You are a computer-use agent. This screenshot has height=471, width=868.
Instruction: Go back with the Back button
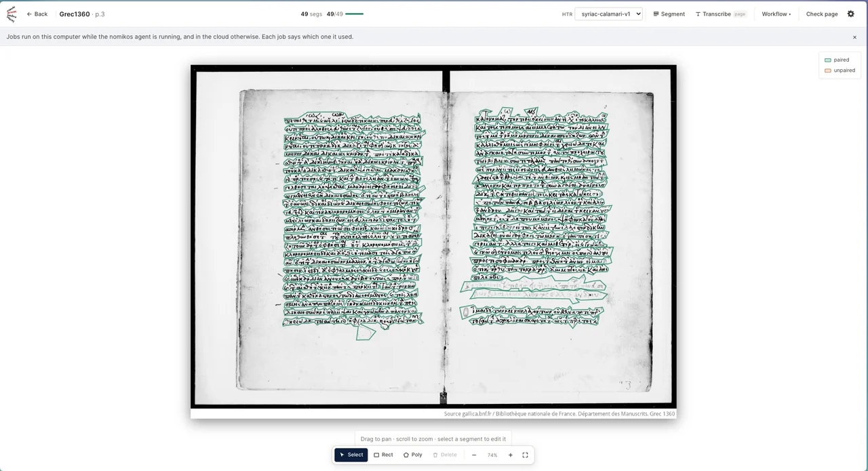coord(37,14)
